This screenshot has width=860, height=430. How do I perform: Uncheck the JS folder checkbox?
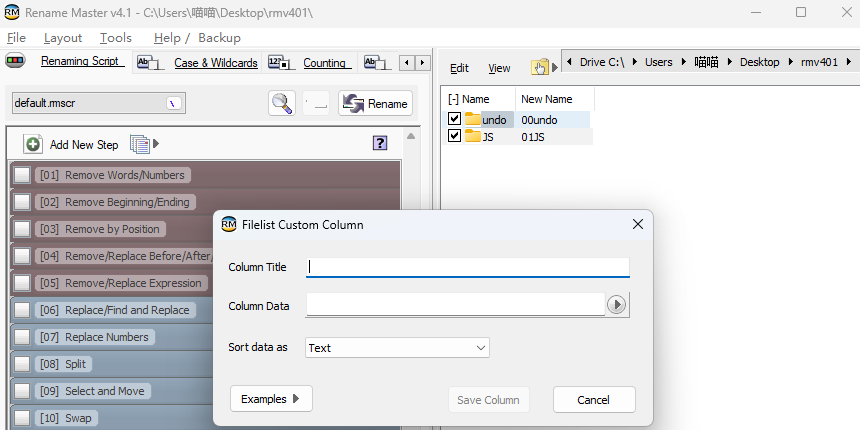pyautogui.click(x=455, y=136)
